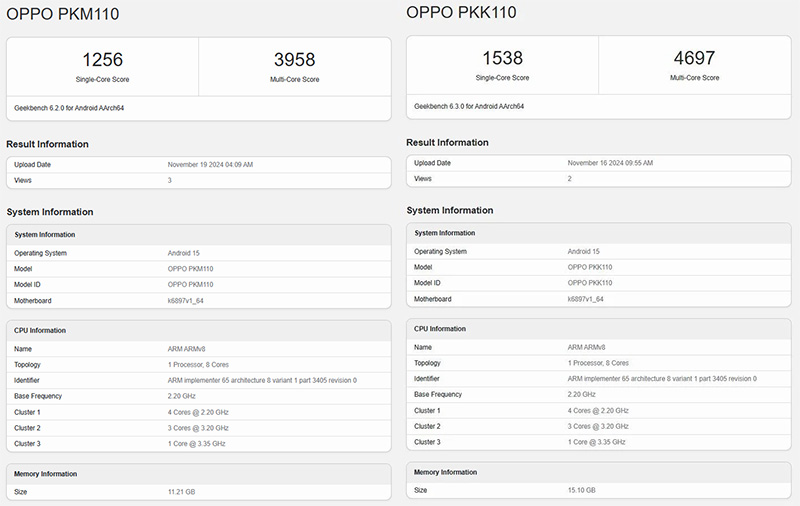
Task: Click the PKK110 Cluster 3 value 1 Core @ 3.35 GHz
Action: coord(596,443)
